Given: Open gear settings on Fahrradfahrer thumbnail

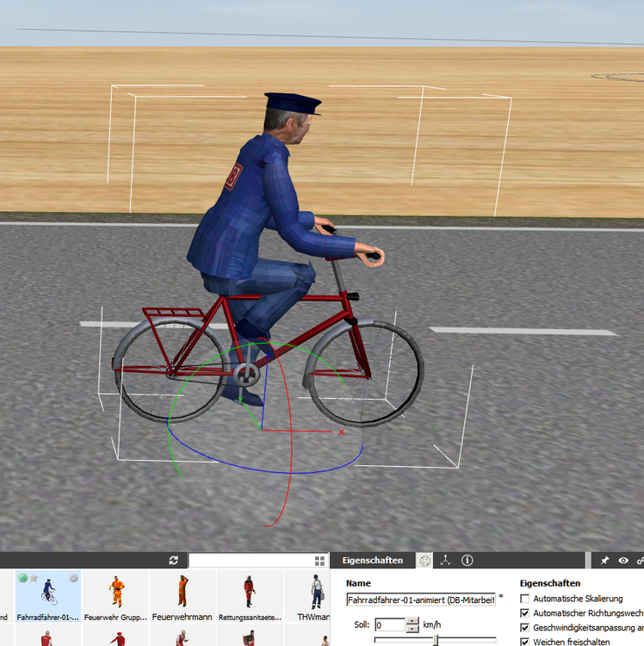Looking at the screenshot, I should (73, 578).
